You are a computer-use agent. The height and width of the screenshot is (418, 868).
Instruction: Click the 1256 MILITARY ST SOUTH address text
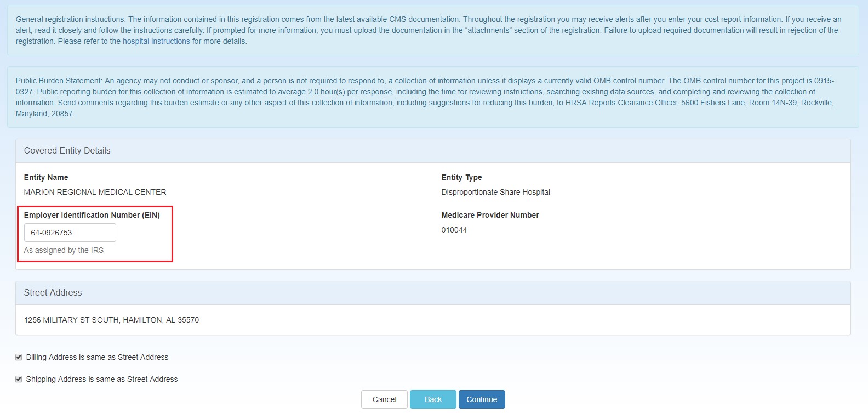[111, 320]
